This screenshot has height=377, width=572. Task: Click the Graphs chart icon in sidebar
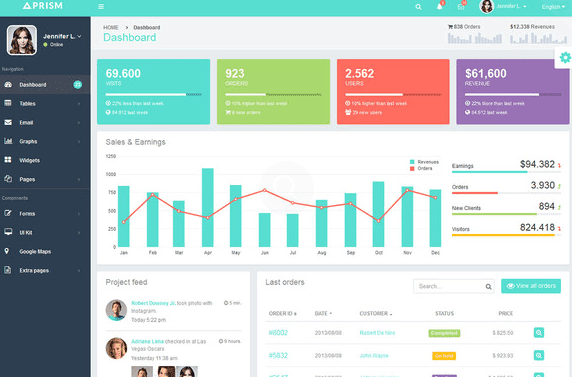click(x=8, y=141)
